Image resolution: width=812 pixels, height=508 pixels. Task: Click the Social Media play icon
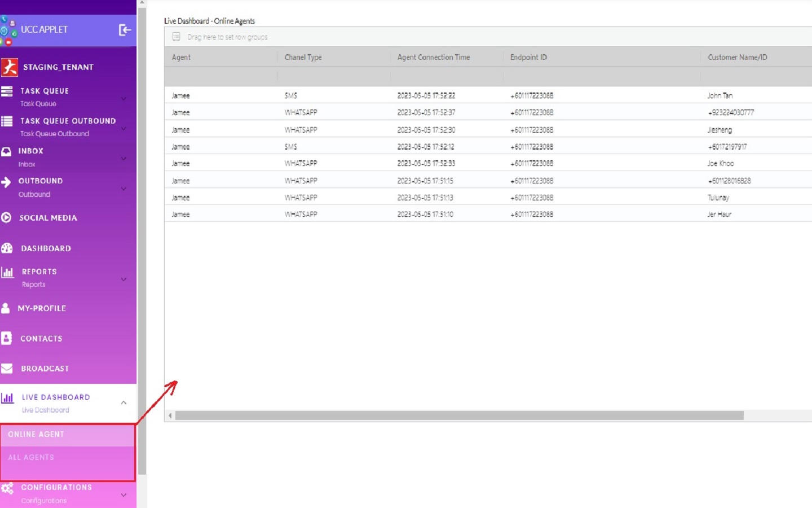pyautogui.click(x=6, y=217)
